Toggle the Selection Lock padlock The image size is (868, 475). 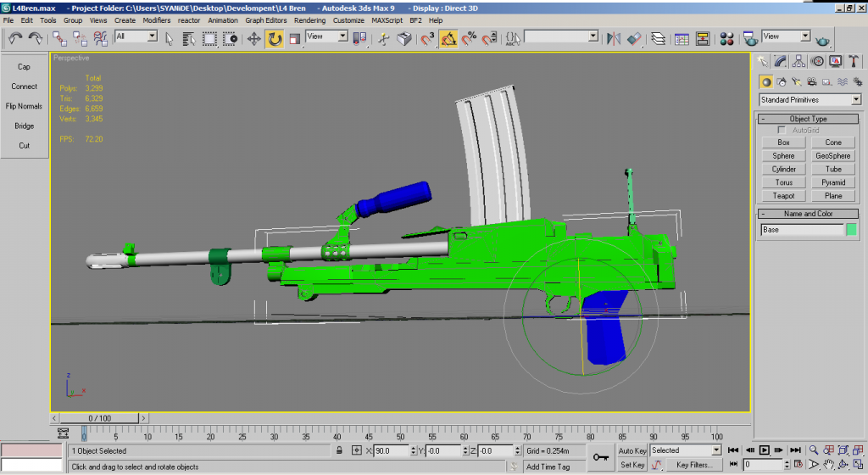(340, 450)
